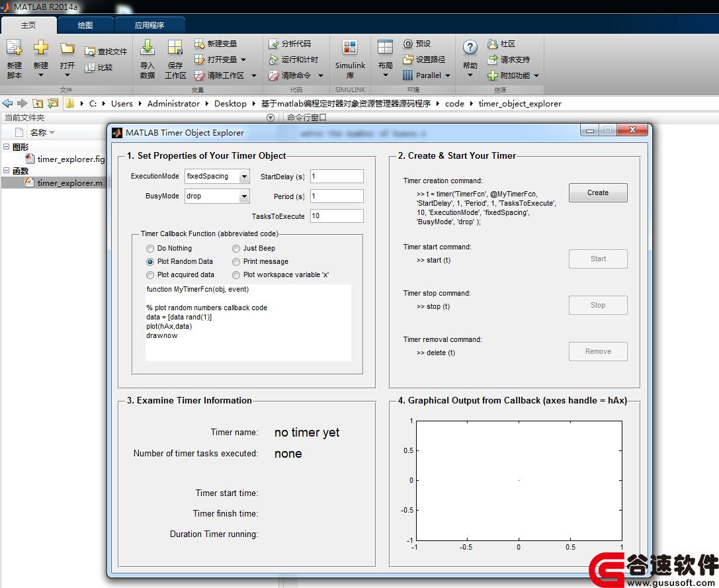
Task: Click the up-one-level folder icon
Action: [38, 104]
